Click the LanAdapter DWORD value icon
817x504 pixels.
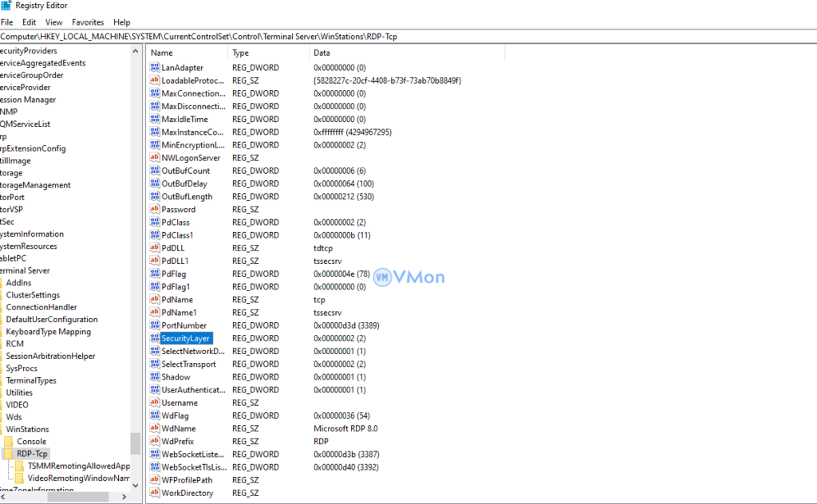click(154, 67)
